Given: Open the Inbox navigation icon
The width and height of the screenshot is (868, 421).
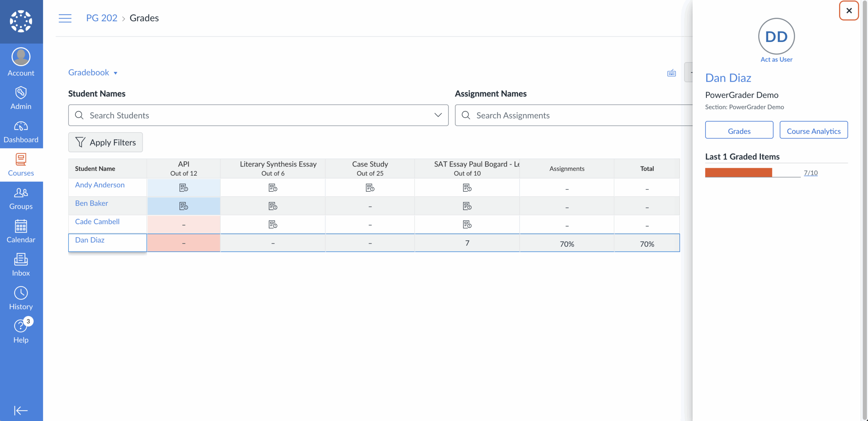Looking at the screenshot, I should 21,264.
